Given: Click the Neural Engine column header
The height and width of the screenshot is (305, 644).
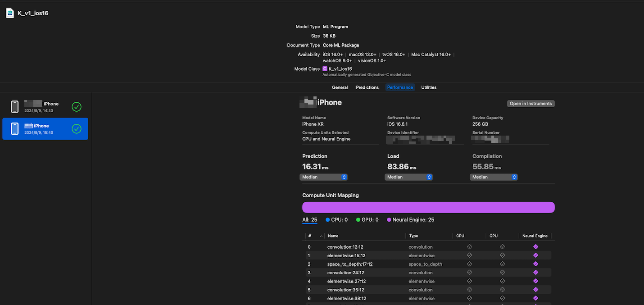Looking at the screenshot, I should [x=535, y=236].
